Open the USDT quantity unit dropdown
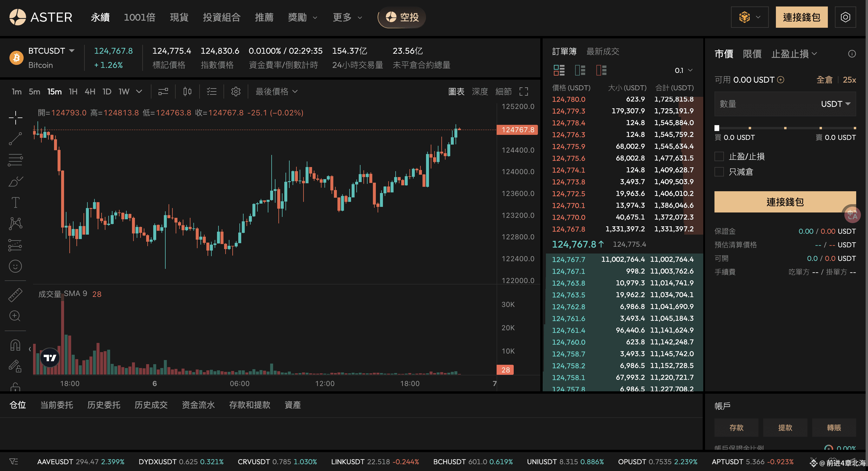Screen dimensions: 868x471 (836, 104)
